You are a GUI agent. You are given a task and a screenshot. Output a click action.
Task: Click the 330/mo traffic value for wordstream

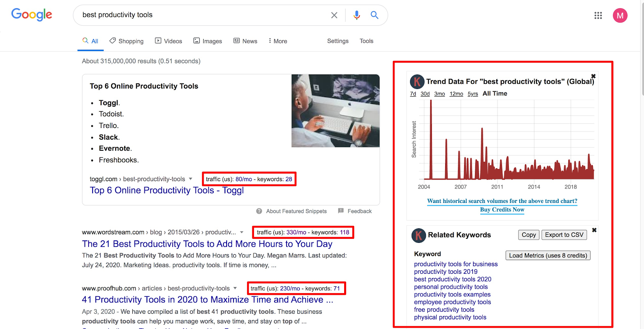296,232
